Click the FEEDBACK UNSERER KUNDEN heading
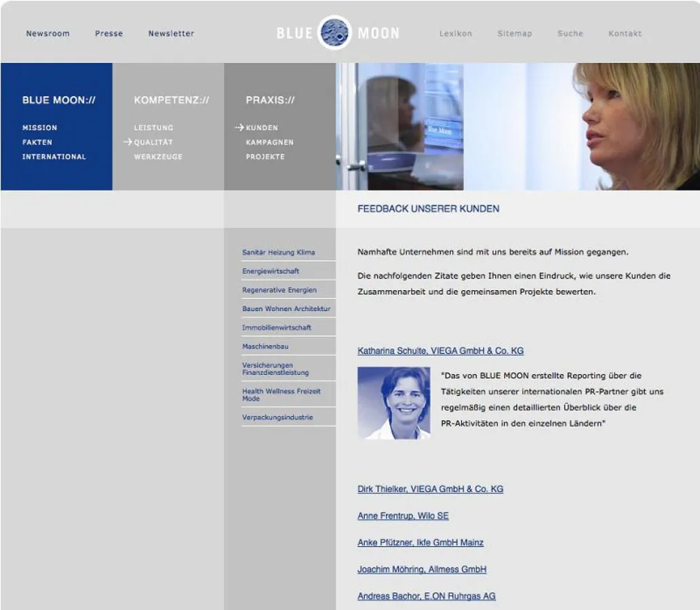This screenshot has height=610, width=700. 428,209
